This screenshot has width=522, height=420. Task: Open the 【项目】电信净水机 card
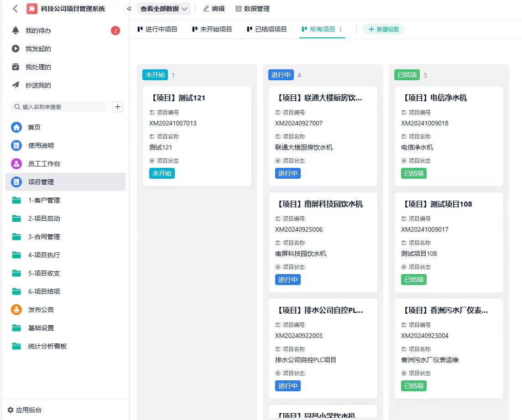449,136
